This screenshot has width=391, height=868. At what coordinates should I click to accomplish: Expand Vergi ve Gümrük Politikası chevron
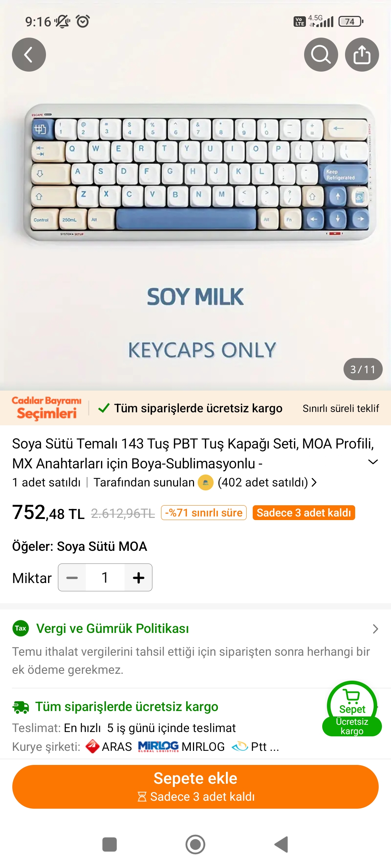pyautogui.click(x=375, y=629)
